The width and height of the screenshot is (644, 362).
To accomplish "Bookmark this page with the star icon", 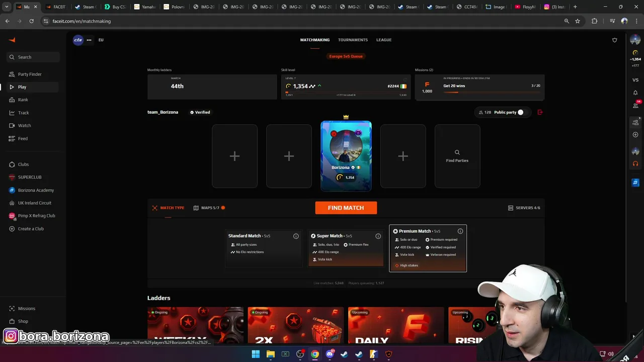I will (578, 21).
